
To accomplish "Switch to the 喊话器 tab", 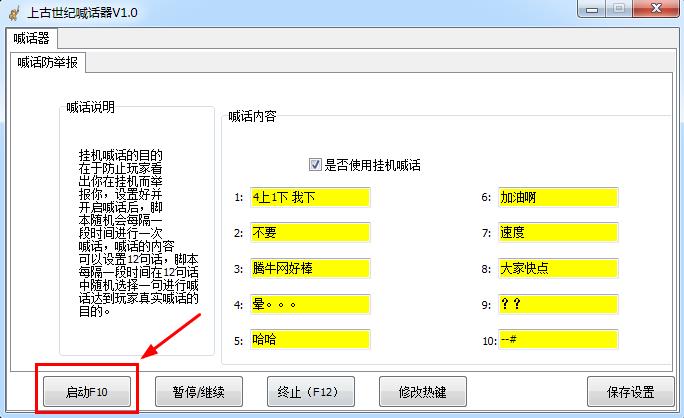I will tap(33, 38).
